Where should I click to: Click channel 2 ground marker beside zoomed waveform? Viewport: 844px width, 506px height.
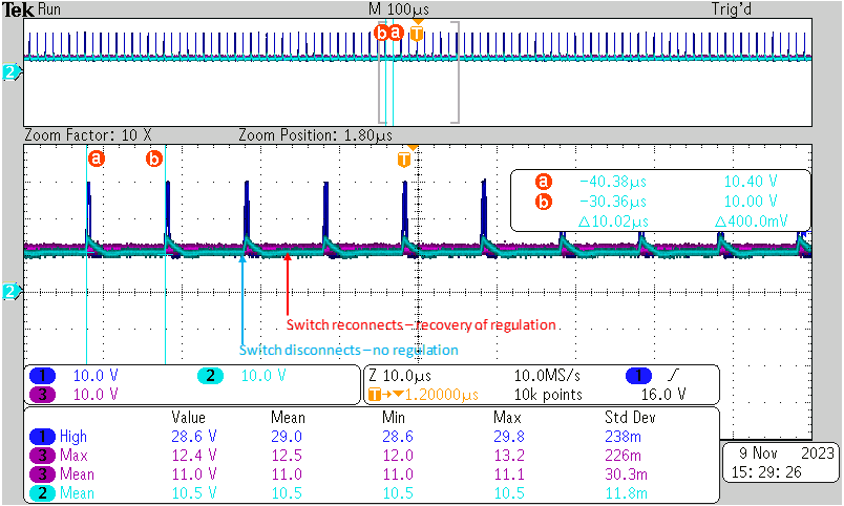(x=11, y=292)
